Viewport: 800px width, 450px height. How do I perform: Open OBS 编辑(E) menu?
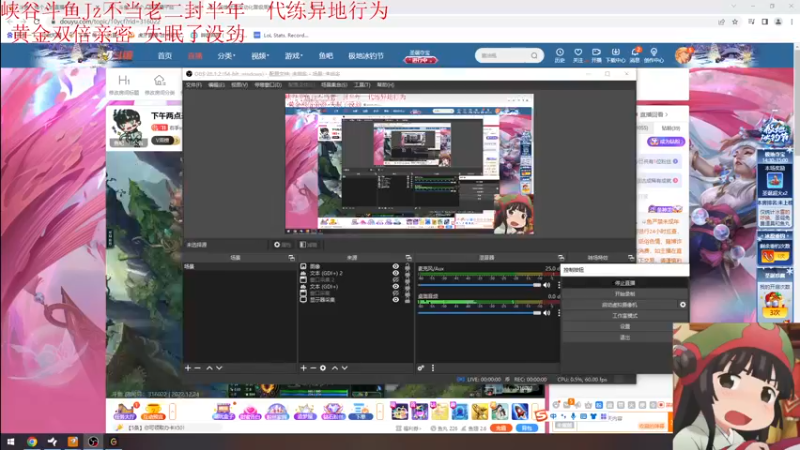coord(216,85)
